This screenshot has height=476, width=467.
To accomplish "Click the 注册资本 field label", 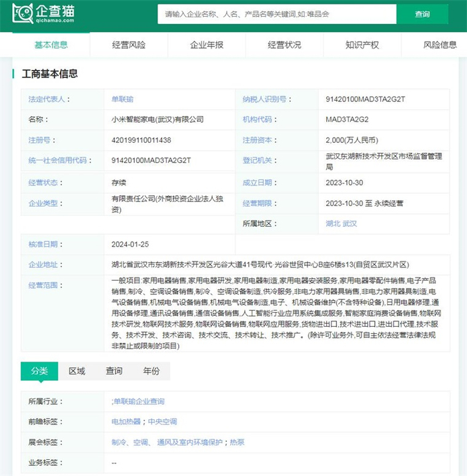I will click(257, 140).
